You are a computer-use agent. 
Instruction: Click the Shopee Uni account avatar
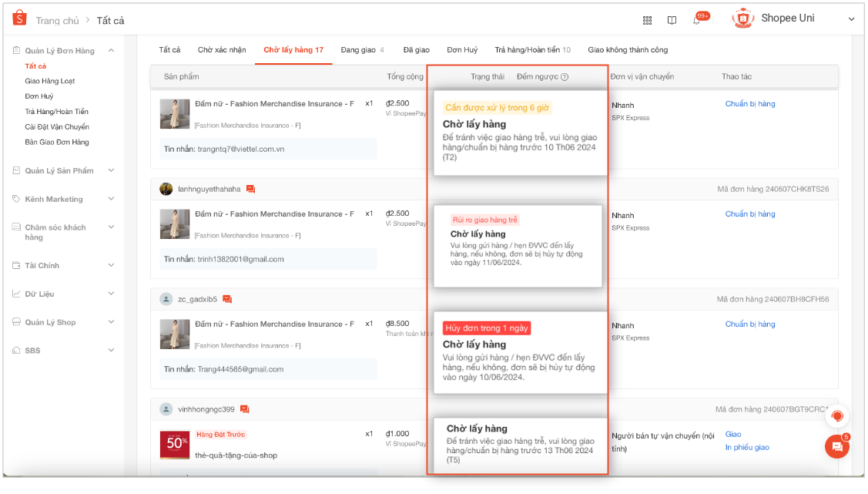(742, 18)
